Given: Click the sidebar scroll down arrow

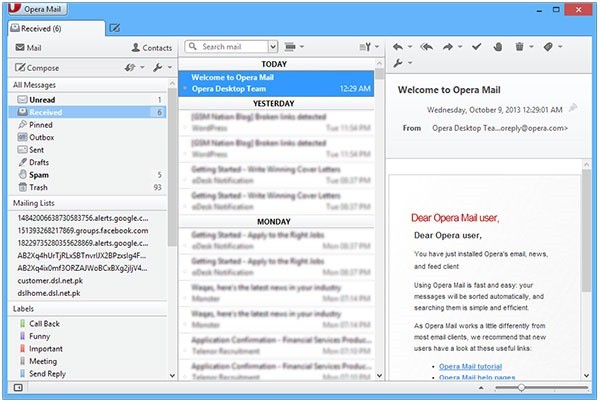Looking at the screenshot, I should point(172,376).
